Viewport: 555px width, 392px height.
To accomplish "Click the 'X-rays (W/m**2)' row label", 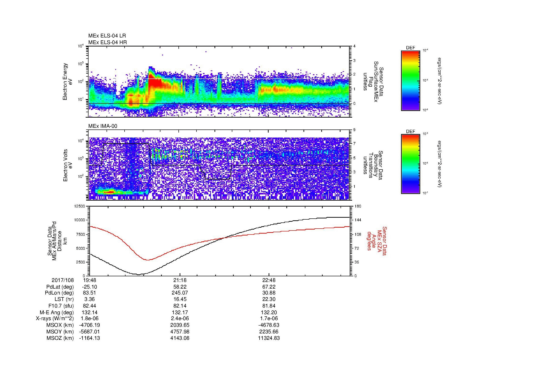I will tap(55, 318).
